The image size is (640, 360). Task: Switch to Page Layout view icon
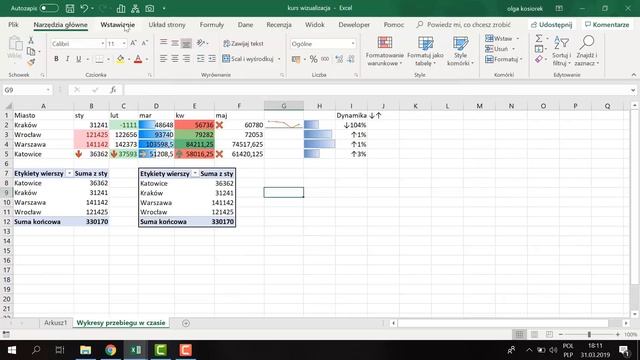(534, 334)
